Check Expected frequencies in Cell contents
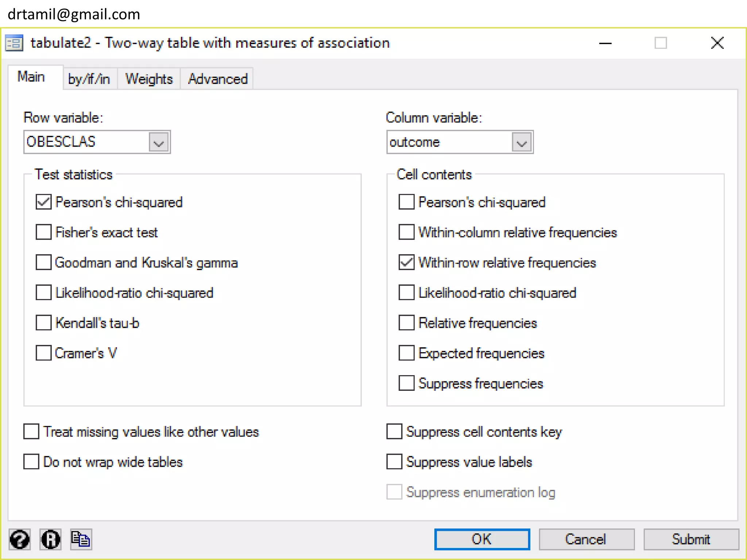Viewport: 747px width, 560px height. [406, 353]
